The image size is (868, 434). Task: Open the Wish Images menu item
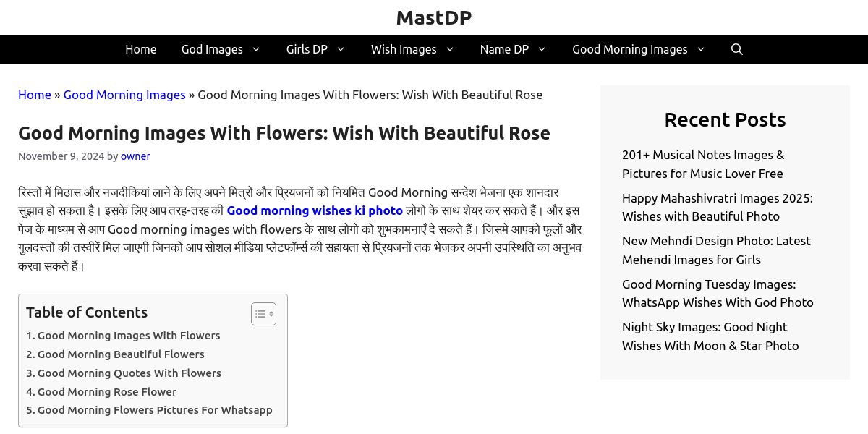[x=404, y=49]
